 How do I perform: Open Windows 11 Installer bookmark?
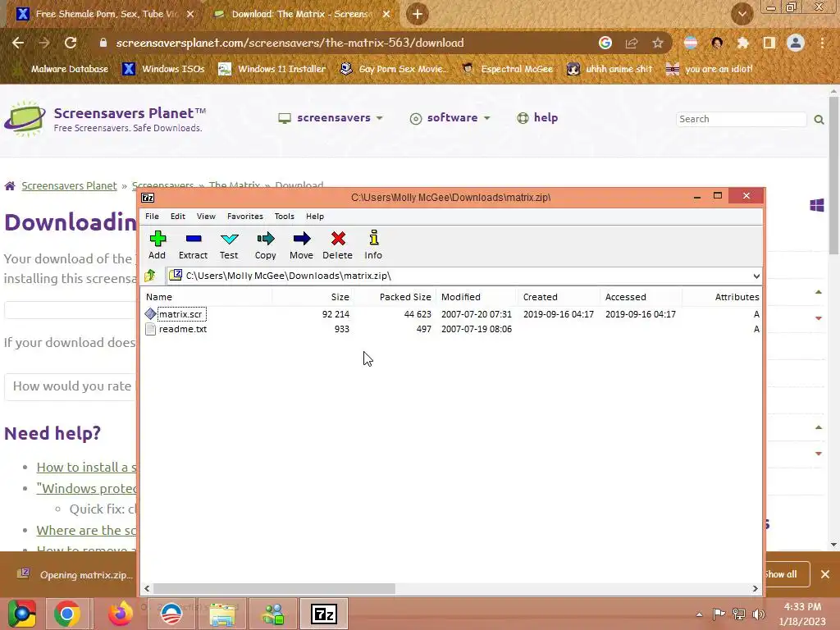[x=272, y=69]
